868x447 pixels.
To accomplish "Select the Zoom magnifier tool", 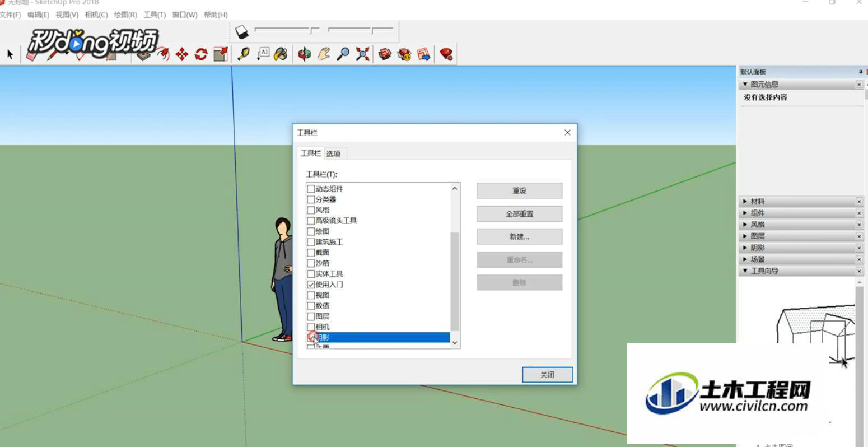I will (x=343, y=54).
